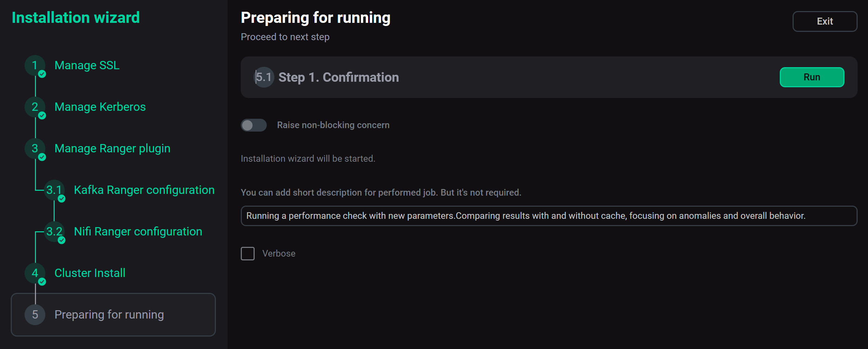This screenshot has width=868, height=349.
Task: Click the 3.1 substep badge
Action: point(54,190)
